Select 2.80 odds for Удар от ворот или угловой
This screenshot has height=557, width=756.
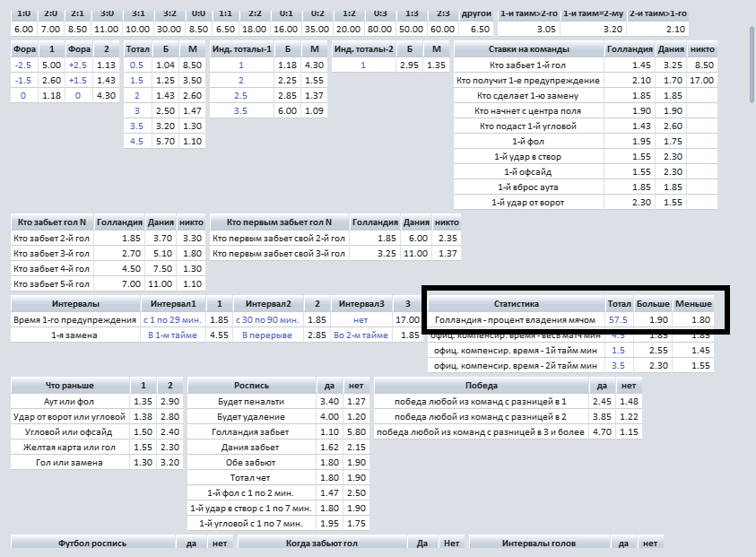169,417
